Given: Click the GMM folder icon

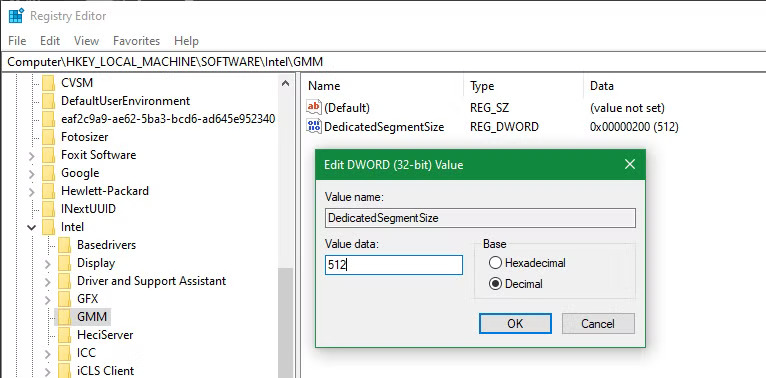Looking at the screenshot, I should click(x=64, y=316).
